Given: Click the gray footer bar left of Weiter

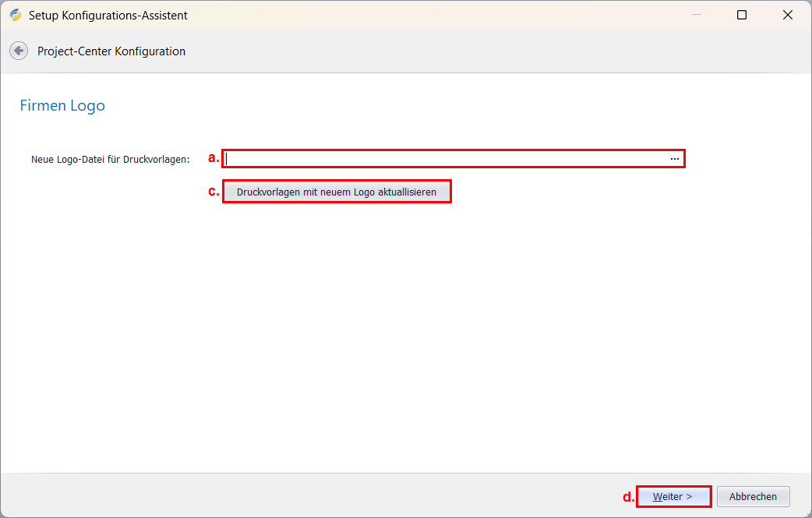Looking at the screenshot, I should [x=312, y=495].
